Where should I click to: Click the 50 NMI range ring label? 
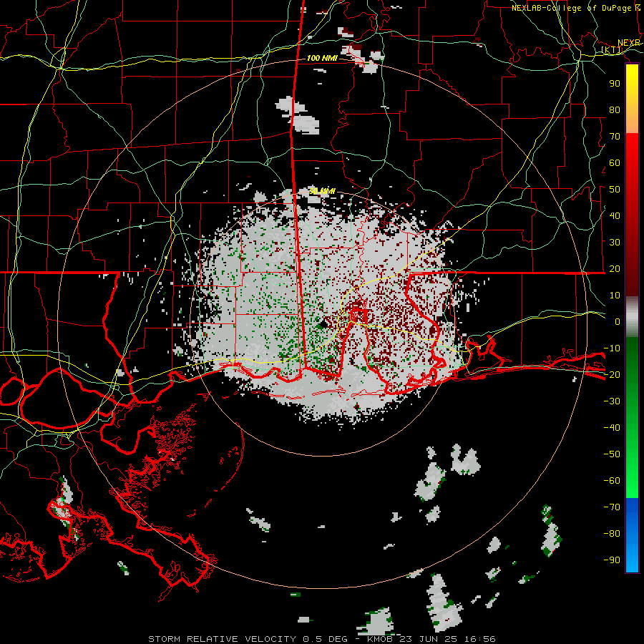[x=322, y=191]
